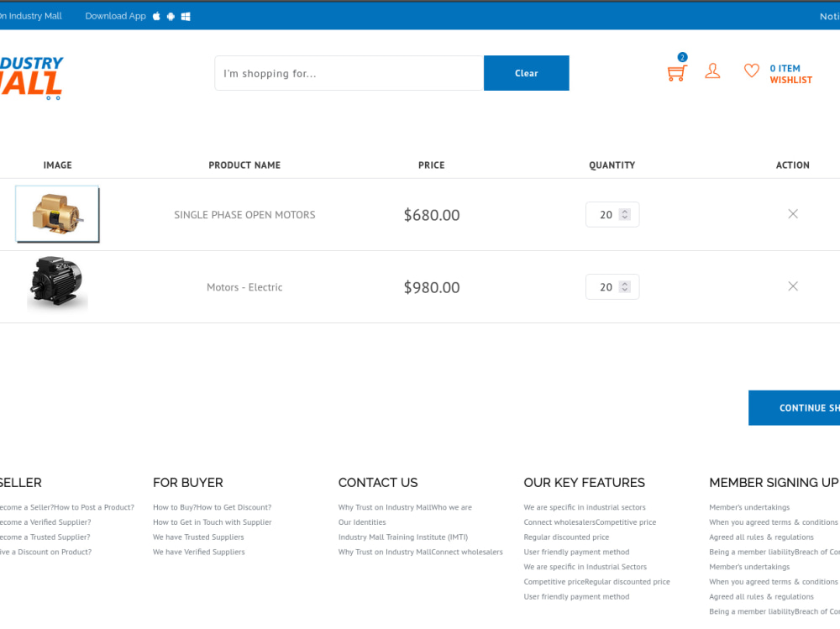840x629 pixels.
Task: Click quantity field of Single Phase Open Motors
Action: click(x=612, y=214)
